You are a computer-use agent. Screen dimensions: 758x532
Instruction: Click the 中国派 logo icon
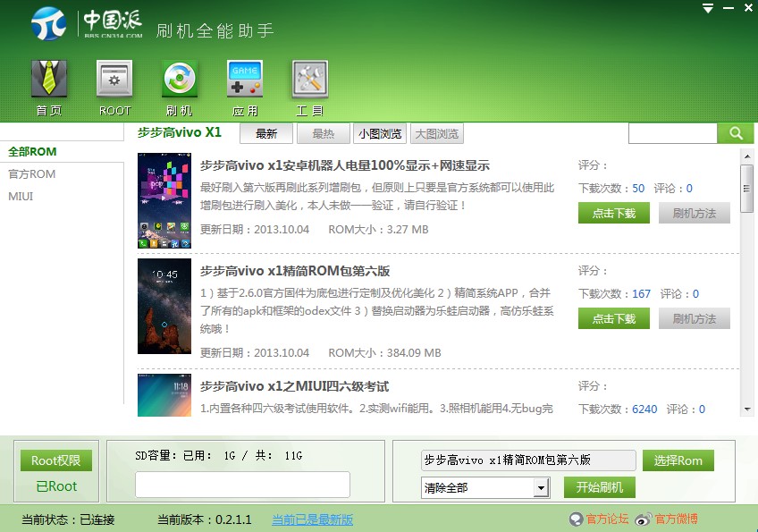click(x=49, y=24)
